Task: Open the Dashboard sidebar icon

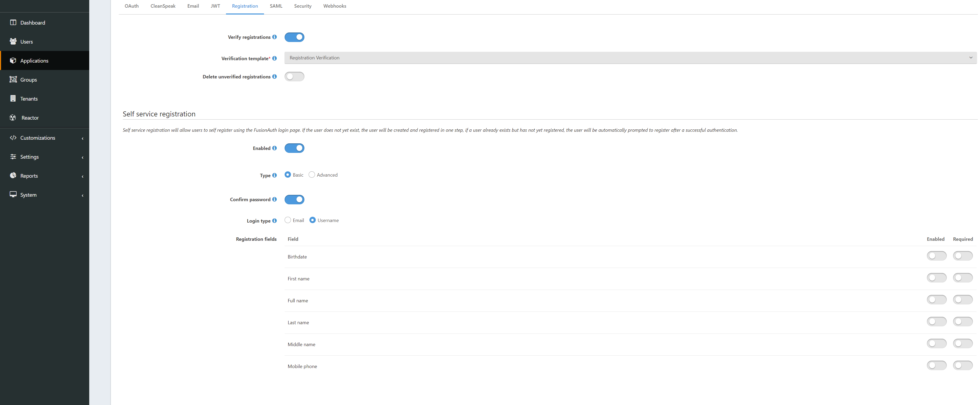Action: 13,22
